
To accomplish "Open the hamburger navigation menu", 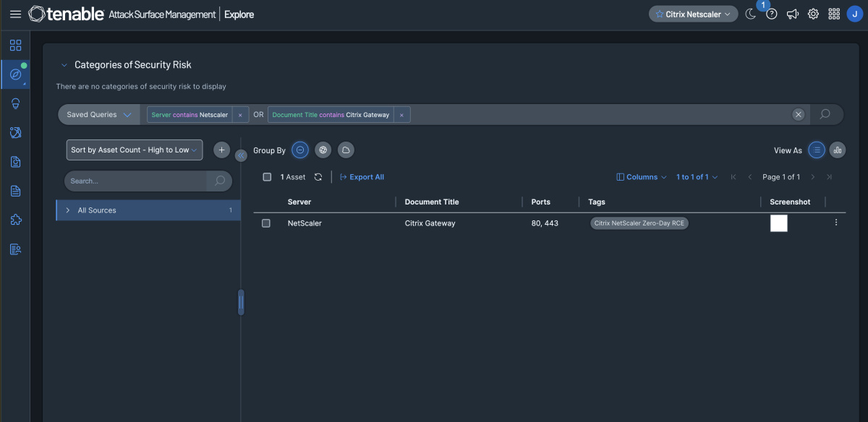I will click(x=15, y=14).
